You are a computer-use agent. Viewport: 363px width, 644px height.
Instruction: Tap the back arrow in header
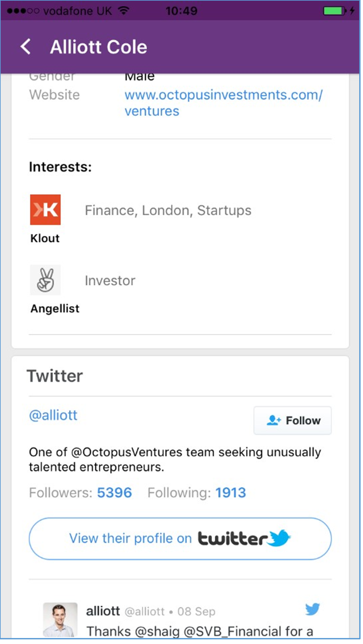click(26, 47)
